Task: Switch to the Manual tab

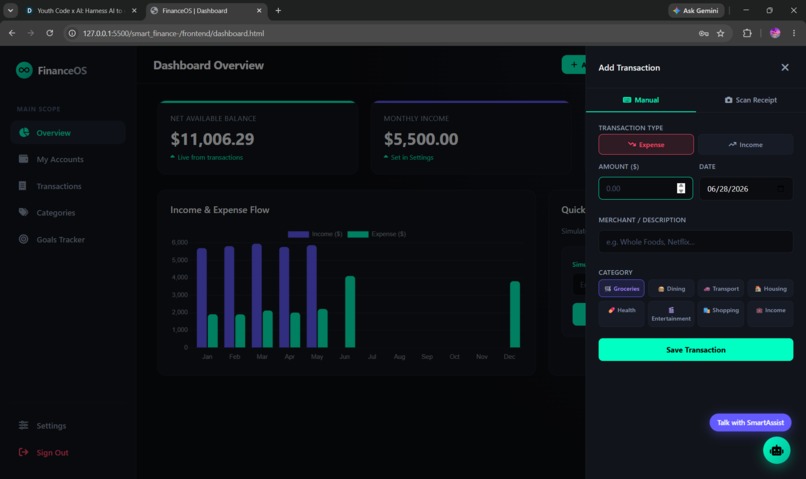Action: 641,100
